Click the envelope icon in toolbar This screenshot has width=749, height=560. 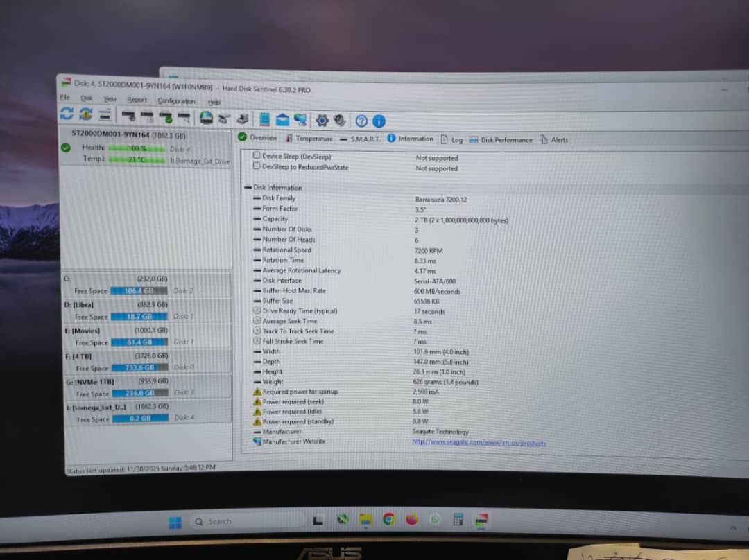coord(282,119)
